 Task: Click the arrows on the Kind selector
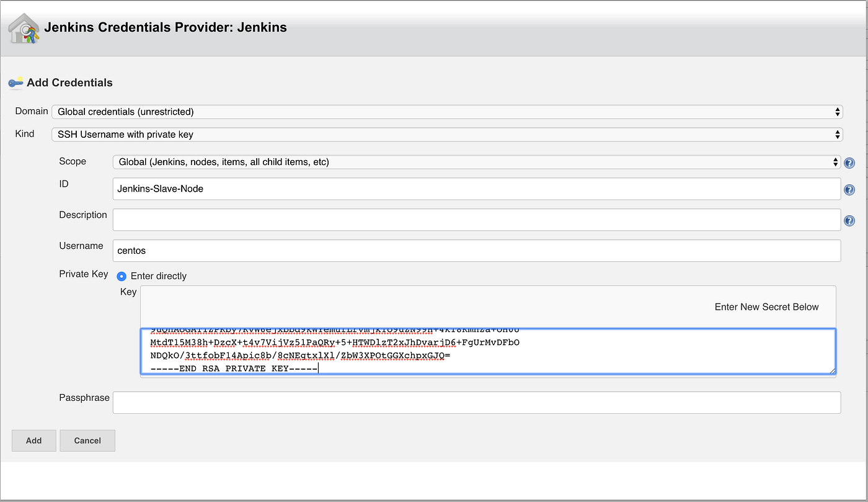(838, 134)
